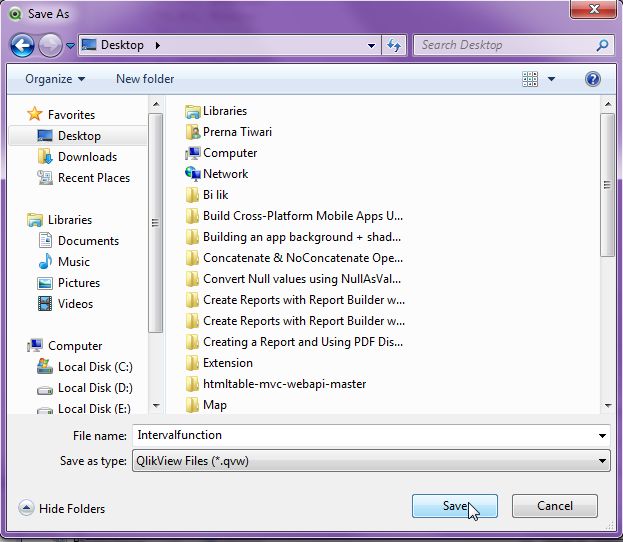The width and height of the screenshot is (623, 542).
Task: Change the view with the views icon
Action: pyautogui.click(x=530, y=79)
